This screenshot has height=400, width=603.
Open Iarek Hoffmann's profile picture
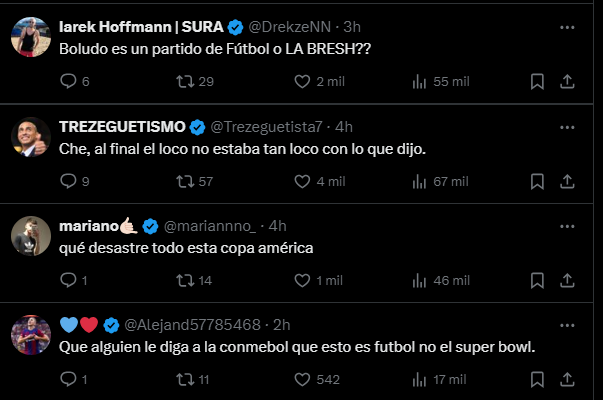[31, 37]
